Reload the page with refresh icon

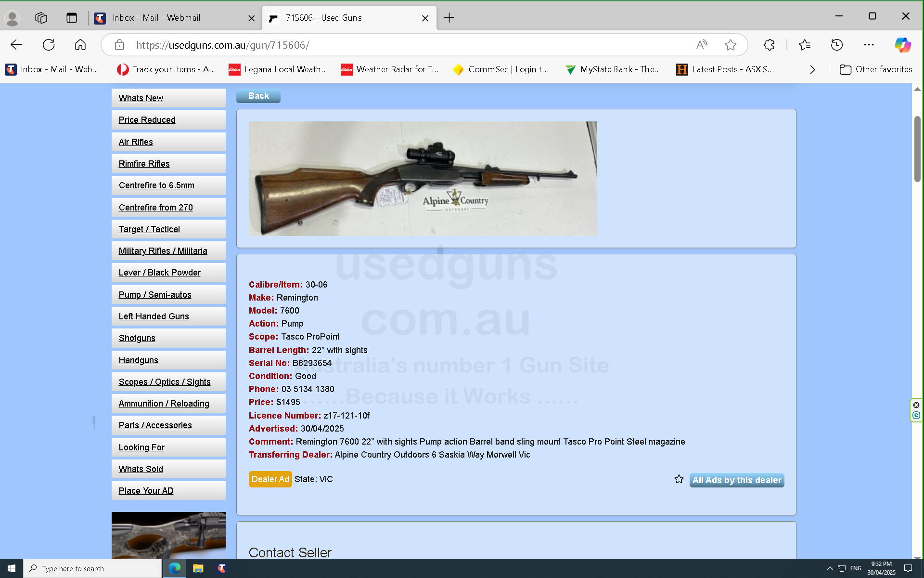pos(49,45)
